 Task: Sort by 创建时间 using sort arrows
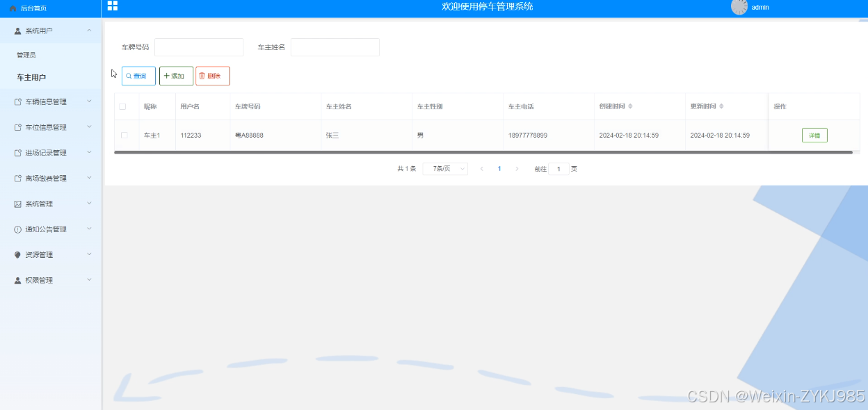click(x=630, y=106)
